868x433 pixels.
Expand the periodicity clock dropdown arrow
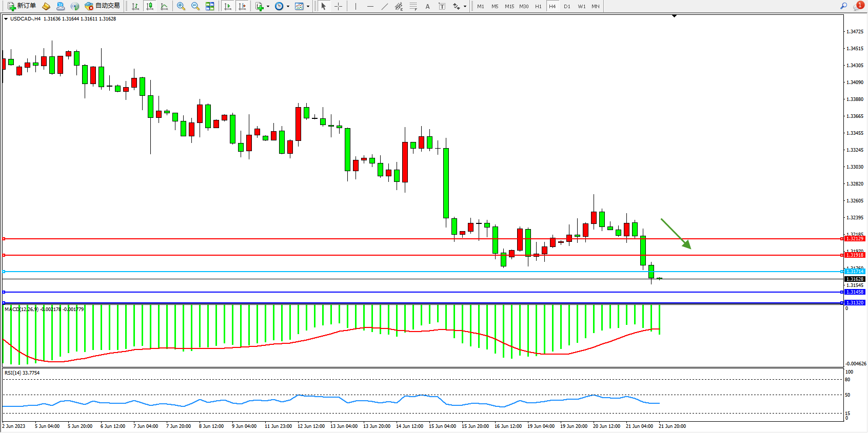288,7
